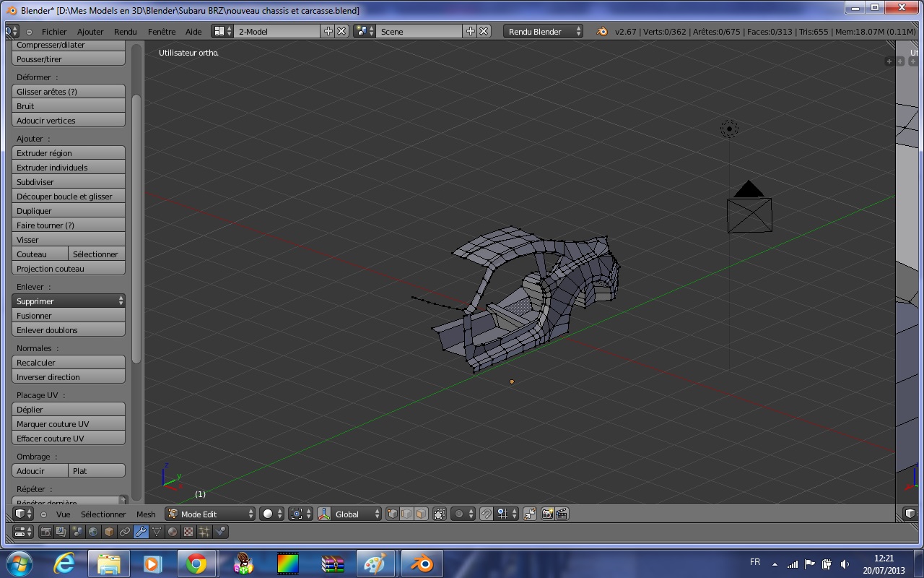The width and height of the screenshot is (924, 578).
Task: Open the Render properties camera tab
Action: pyautogui.click(x=45, y=532)
